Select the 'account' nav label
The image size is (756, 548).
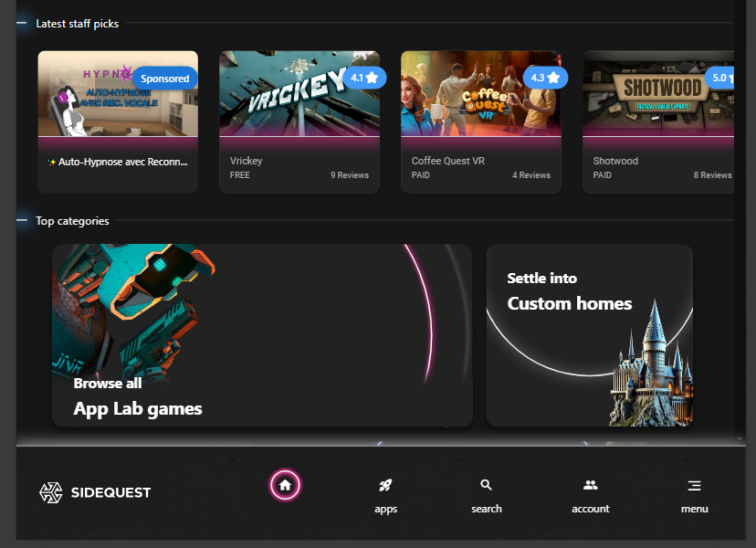(x=591, y=509)
